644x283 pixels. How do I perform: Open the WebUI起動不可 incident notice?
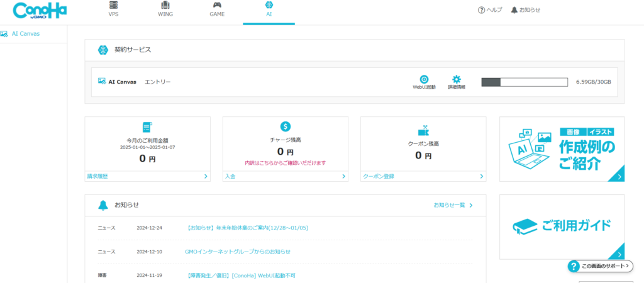pyautogui.click(x=240, y=275)
